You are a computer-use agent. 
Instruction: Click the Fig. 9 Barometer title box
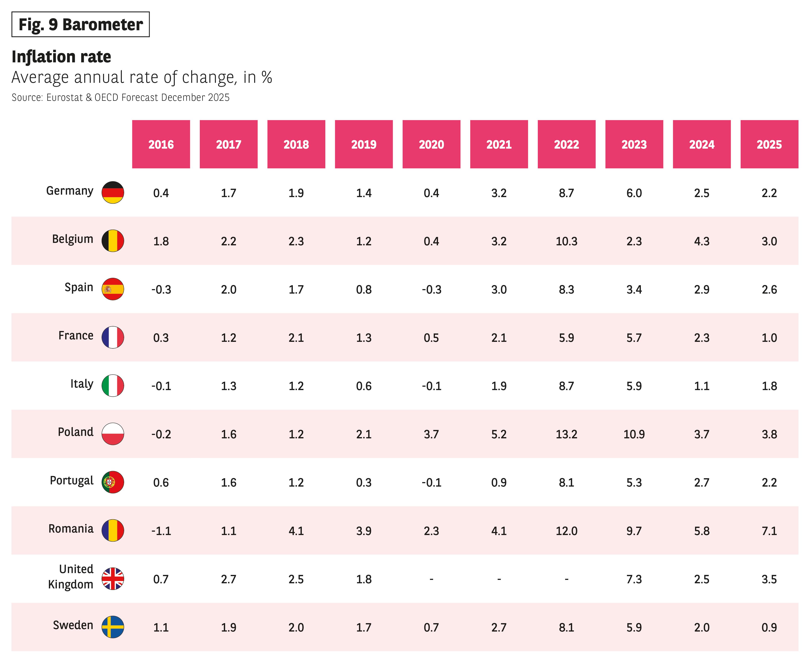pos(81,24)
